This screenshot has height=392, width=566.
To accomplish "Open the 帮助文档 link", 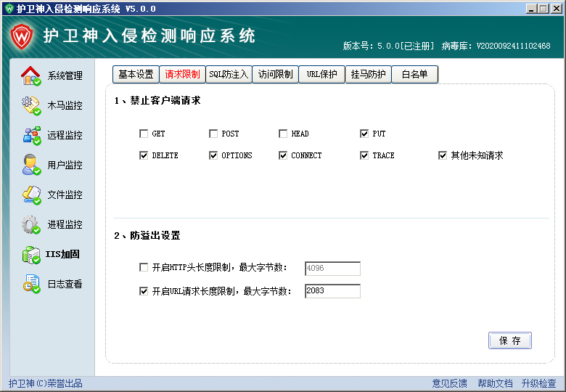I will (x=495, y=383).
